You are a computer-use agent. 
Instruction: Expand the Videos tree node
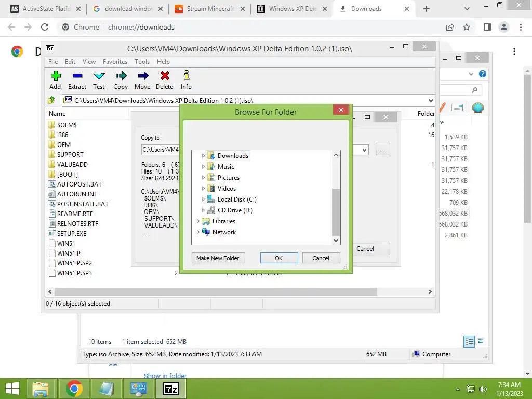203,188
